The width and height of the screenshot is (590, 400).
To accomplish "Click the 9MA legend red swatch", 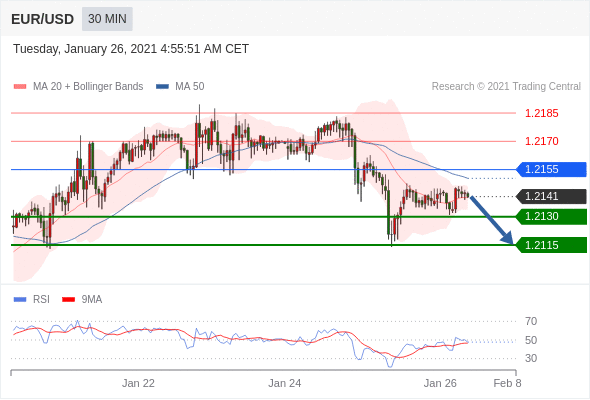I will click(x=68, y=300).
